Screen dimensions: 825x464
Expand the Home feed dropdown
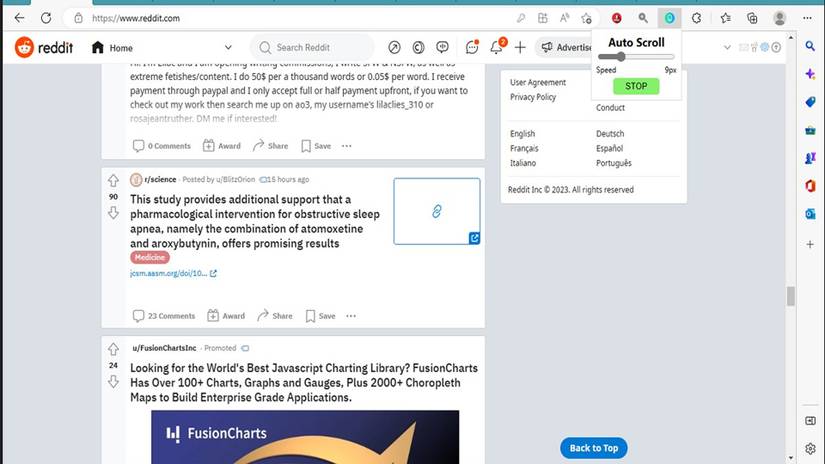228,47
